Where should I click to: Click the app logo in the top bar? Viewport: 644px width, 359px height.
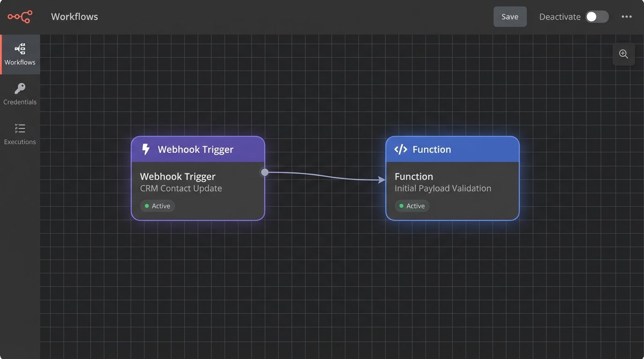point(20,16)
